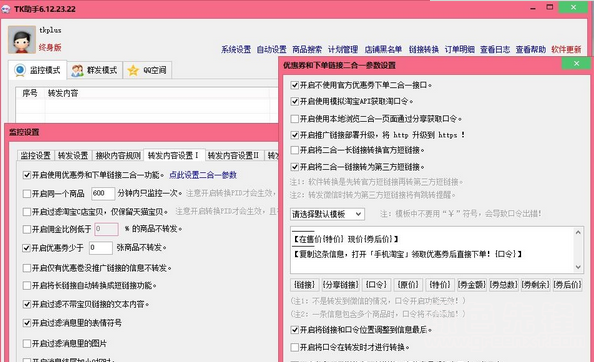Toggle 开启使用优惠券和下单链接二合一功能 checkbox
The image size is (594, 362).
tap(27, 175)
